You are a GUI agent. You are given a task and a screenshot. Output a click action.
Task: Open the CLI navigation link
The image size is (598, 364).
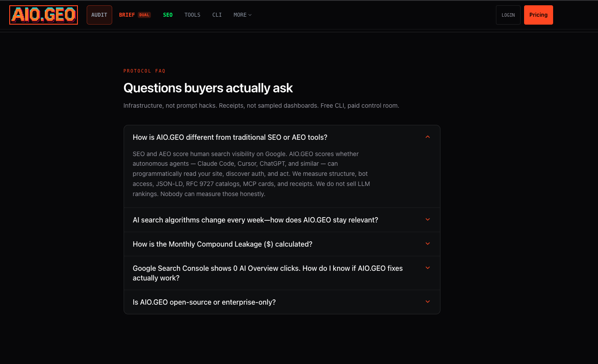pos(217,15)
